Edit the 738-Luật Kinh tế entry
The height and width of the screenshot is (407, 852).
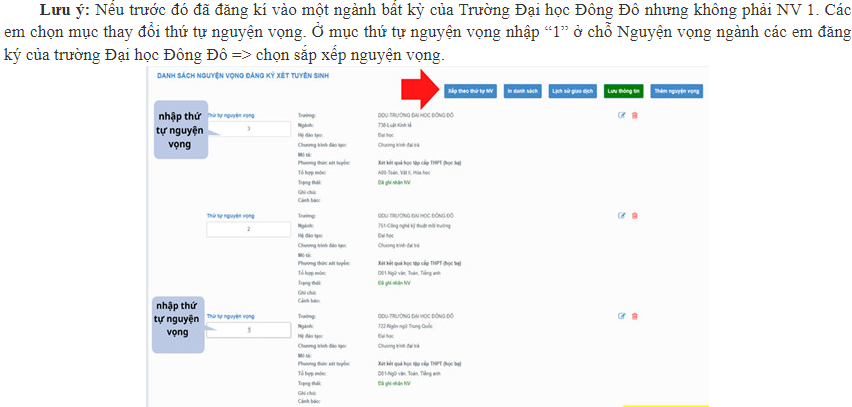[x=622, y=115]
